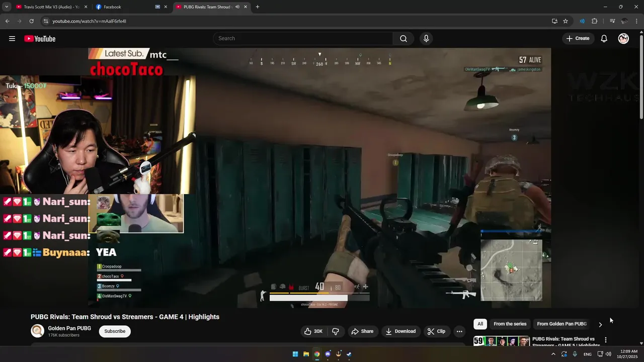
Task: Install app icon in the address bar
Action: pos(554,21)
